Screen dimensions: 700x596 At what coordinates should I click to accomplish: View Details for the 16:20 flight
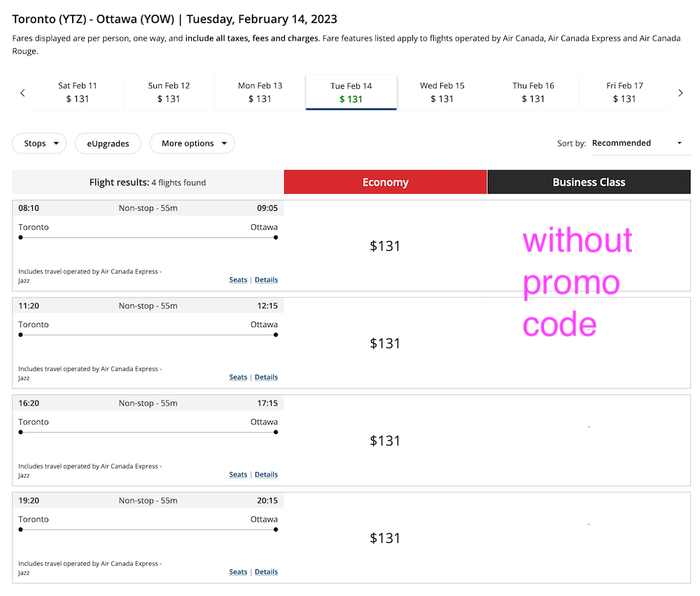pyautogui.click(x=266, y=474)
